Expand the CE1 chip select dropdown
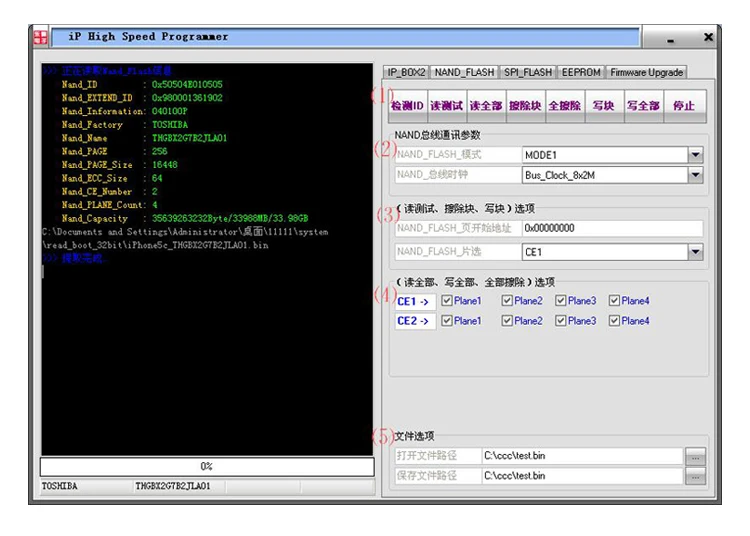 pyautogui.click(x=695, y=252)
